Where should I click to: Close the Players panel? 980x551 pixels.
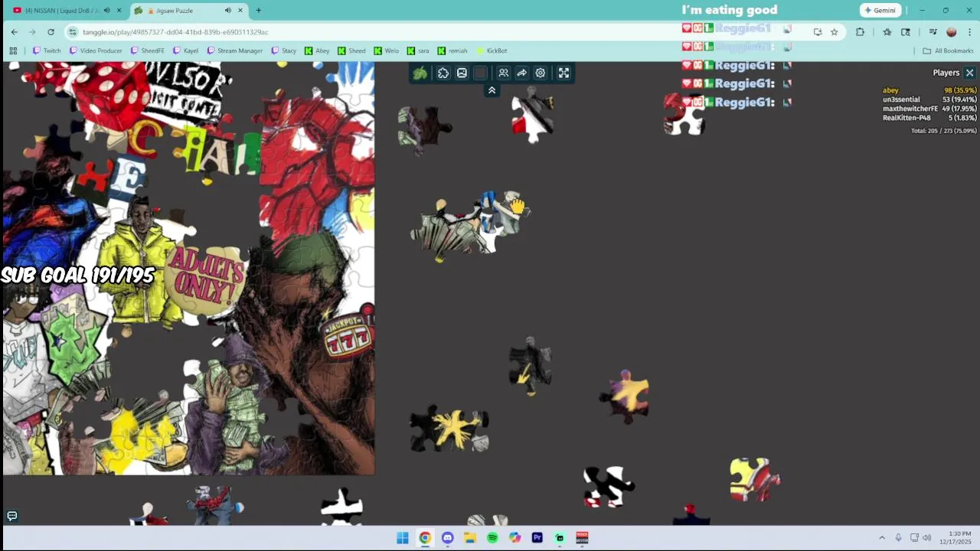(x=969, y=73)
